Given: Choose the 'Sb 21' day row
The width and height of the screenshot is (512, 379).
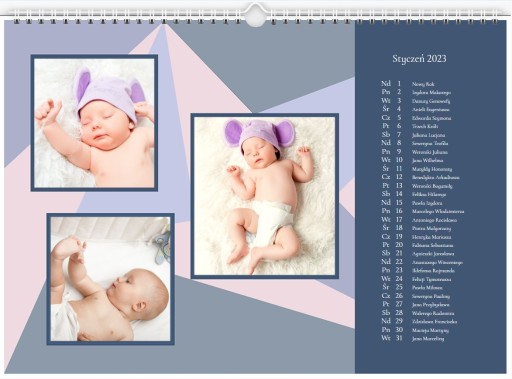Looking at the screenshot, I should [x=418, y=253].
